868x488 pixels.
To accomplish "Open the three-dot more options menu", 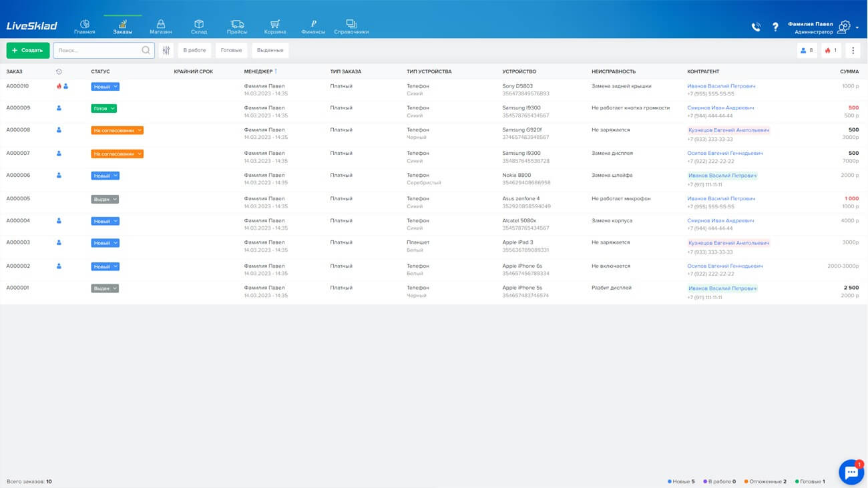I will coord(853,50).
